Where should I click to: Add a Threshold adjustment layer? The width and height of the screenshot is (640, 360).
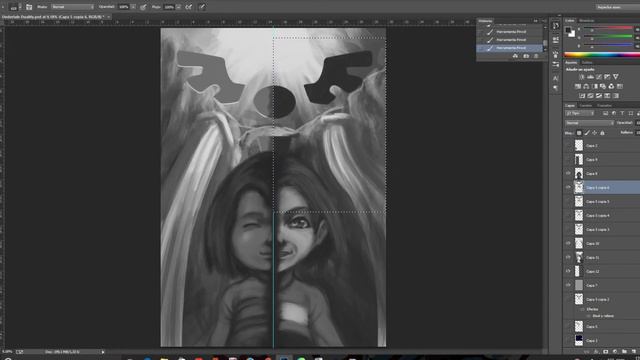[599, 96]
